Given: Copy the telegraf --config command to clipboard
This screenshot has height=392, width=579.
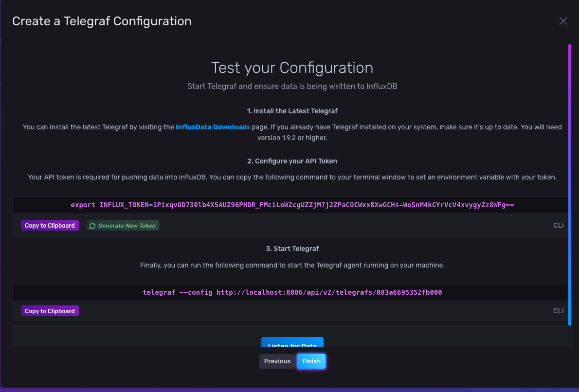Looking at the screenshot, I should (50, 311).
